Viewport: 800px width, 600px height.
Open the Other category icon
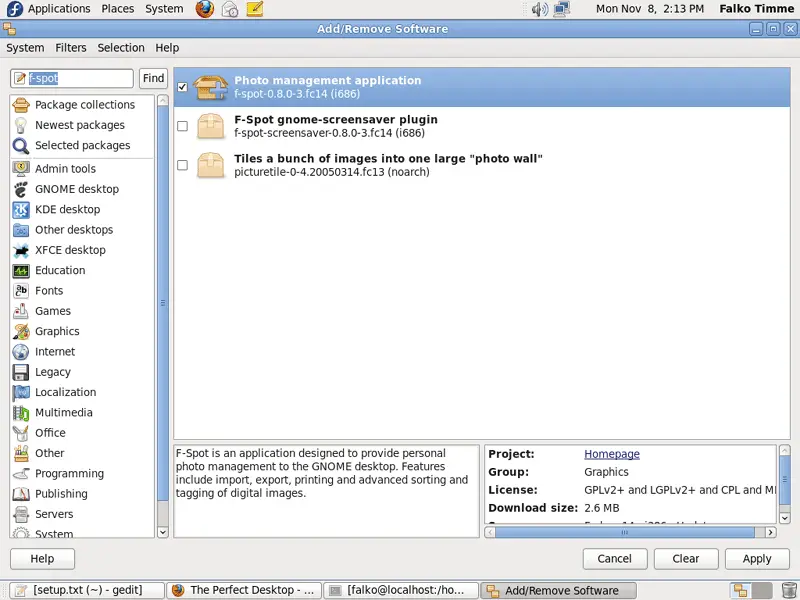[x=21, y=454]
